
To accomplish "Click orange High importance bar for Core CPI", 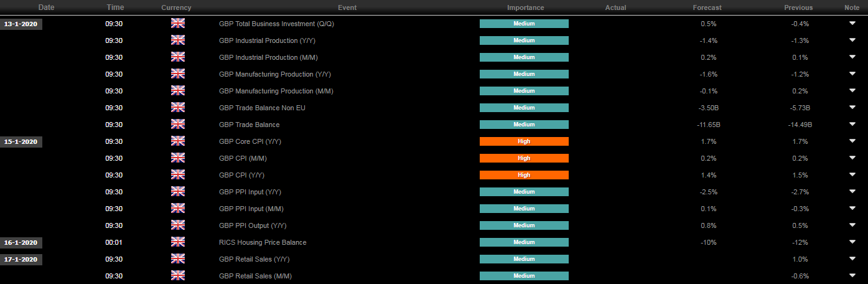I will point(524,141).
